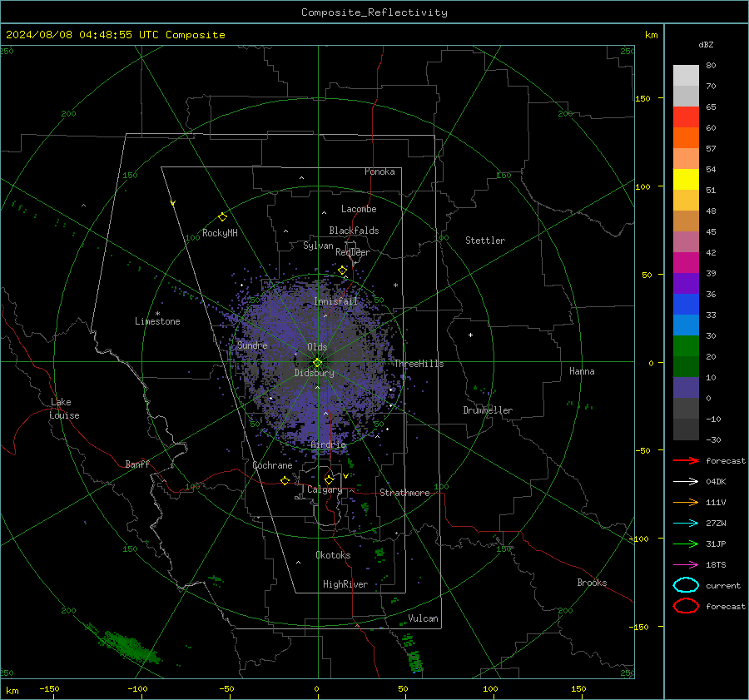Click the yellow diamond marker above Calgary

point(329,479)
